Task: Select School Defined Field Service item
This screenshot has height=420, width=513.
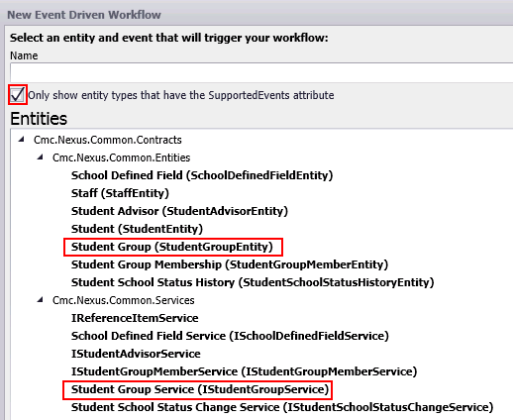Action: click(230, 336)
